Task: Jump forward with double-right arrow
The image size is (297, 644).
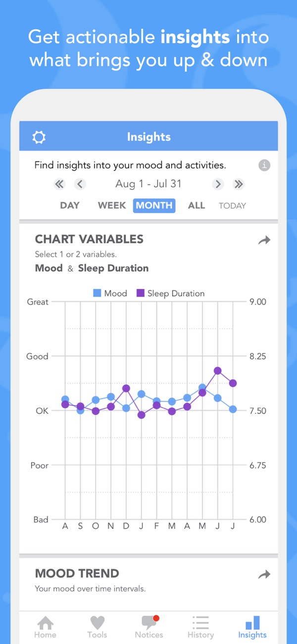Action: (x=239, y=184)
